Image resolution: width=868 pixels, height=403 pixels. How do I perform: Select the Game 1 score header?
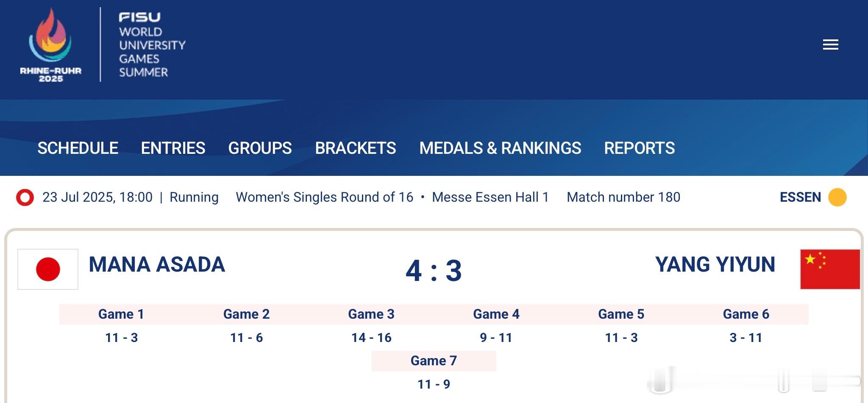(x=121, y=314)
